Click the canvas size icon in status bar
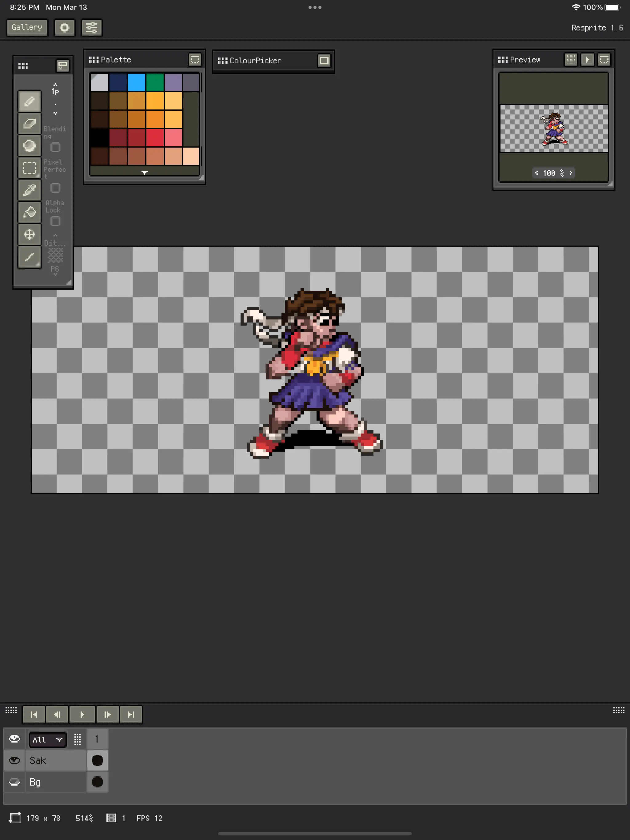This screenshot has height=840, width=630. 15,818
